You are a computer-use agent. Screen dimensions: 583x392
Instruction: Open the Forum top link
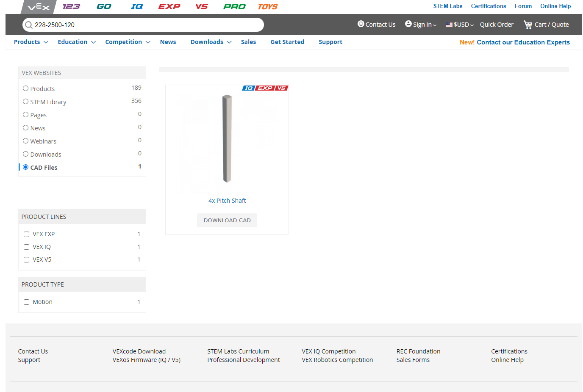523,6
